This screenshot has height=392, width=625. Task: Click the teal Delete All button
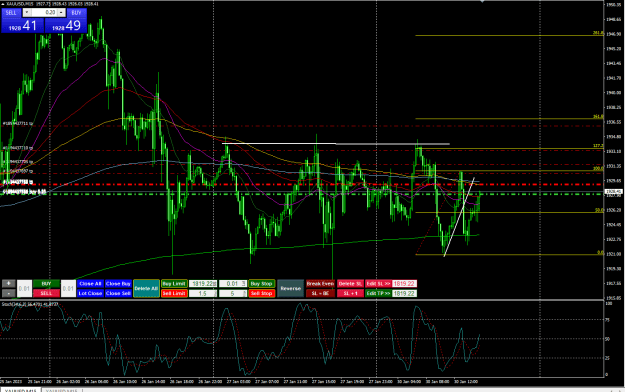[x=146, y=288]
